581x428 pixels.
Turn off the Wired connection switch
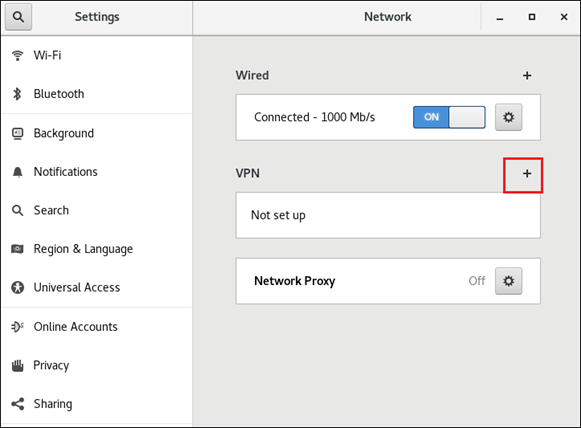click(x=449, y=117)
